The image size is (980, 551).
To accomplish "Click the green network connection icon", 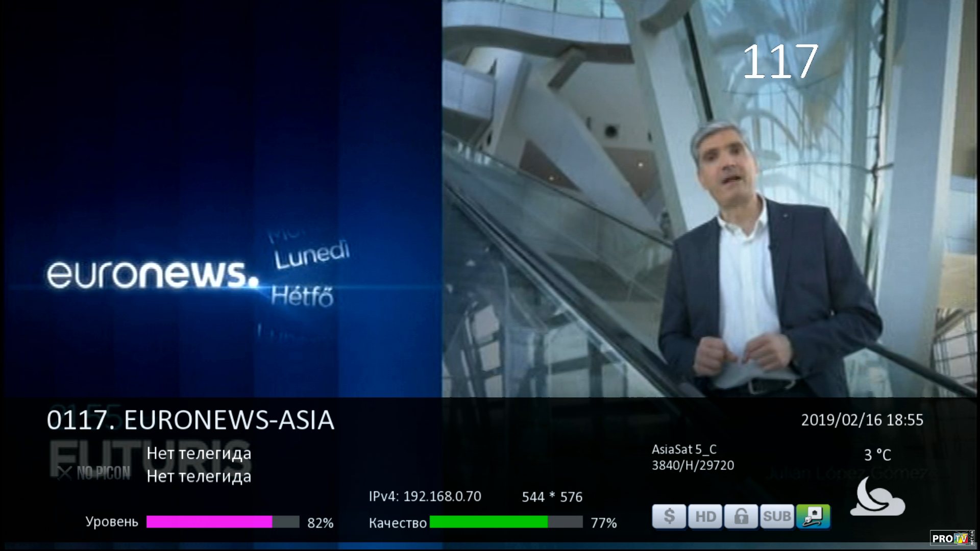I will 813,516.
